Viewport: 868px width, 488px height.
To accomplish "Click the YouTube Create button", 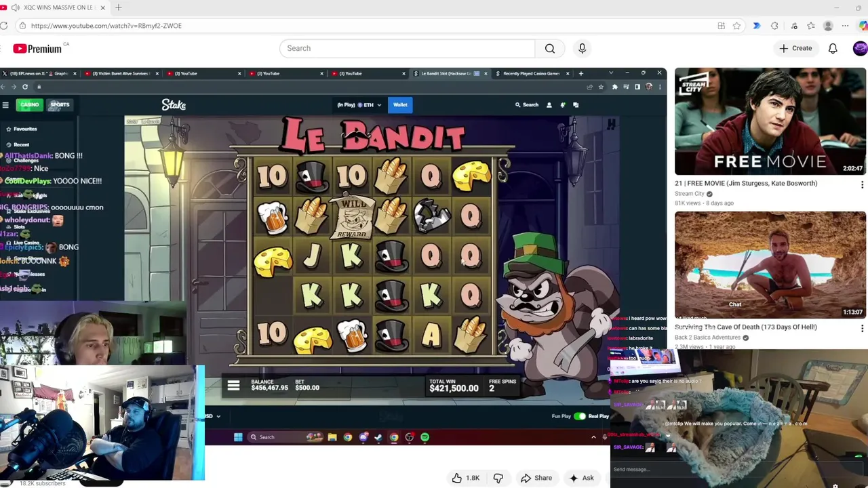I will point(795,48).
